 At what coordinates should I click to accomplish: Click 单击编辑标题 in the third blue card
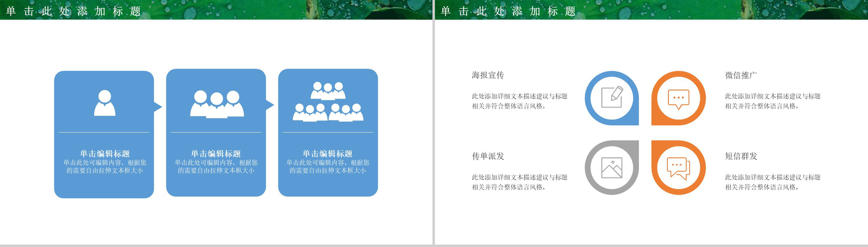tap(328, 154)
